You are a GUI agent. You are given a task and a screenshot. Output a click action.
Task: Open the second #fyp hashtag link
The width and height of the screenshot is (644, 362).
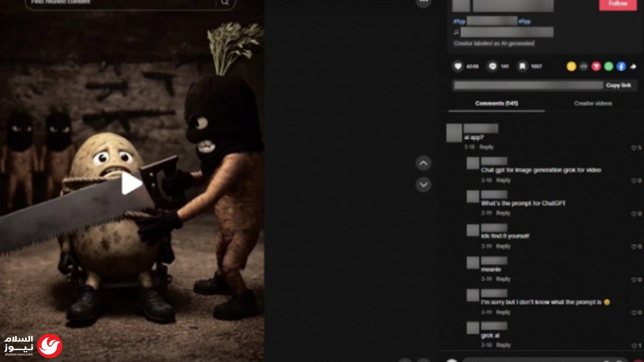(x=524, y=21)
